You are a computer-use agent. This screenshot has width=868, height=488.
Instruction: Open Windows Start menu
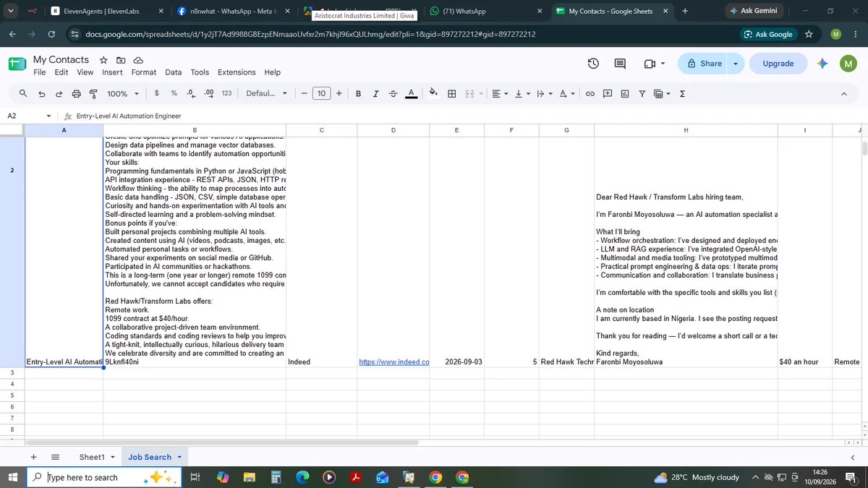(12, 477)
